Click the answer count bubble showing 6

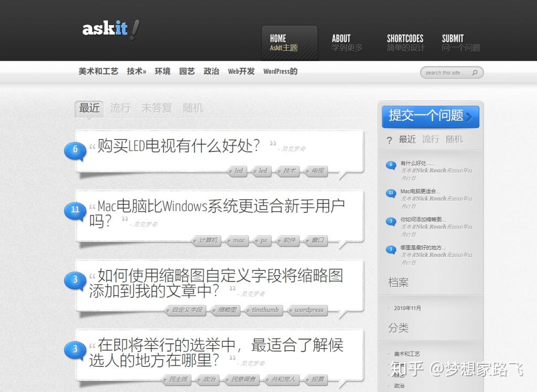click(x=75, y=150)
